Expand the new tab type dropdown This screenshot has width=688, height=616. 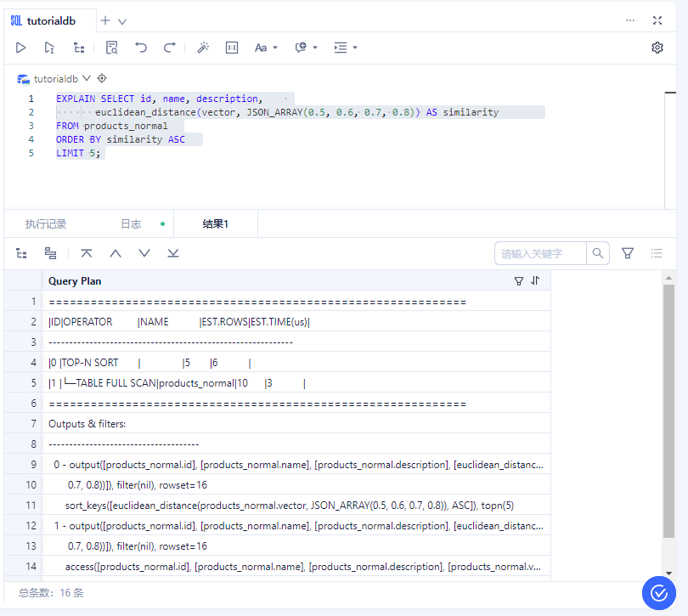(122, 21)
